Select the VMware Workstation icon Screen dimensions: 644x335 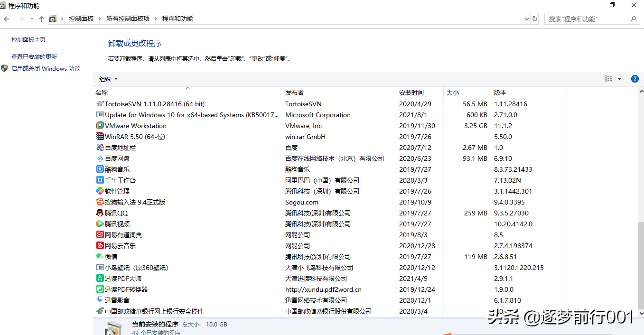[x=100, y=126]
